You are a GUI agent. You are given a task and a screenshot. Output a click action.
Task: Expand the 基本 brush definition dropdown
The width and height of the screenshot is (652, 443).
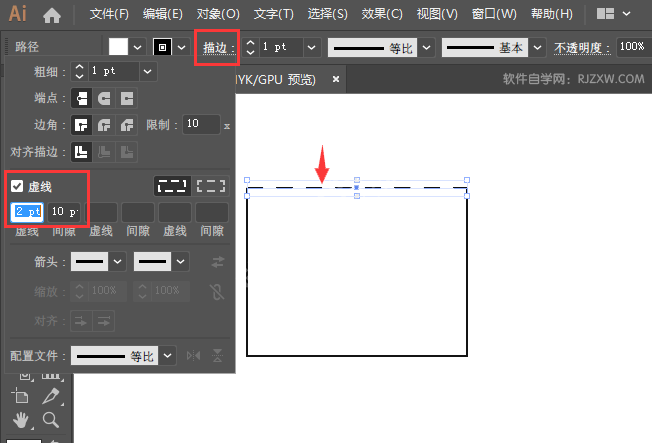(537, 47)
